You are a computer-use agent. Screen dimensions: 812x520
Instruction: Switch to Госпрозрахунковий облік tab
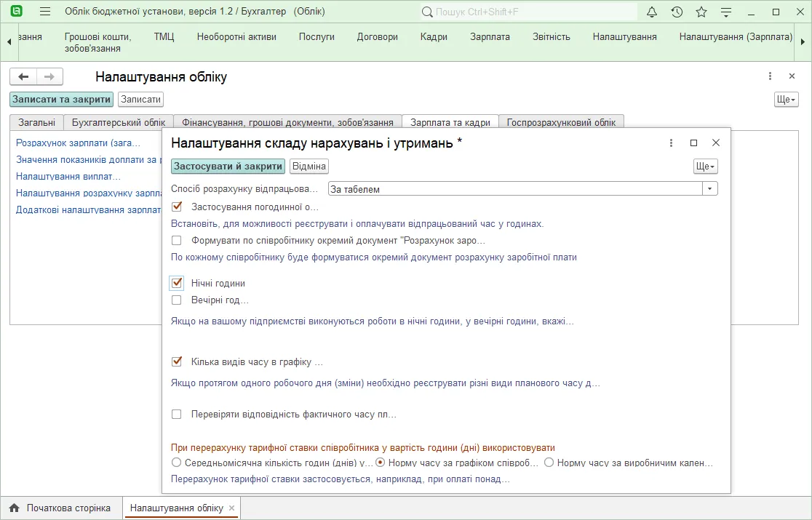(562, 123)
